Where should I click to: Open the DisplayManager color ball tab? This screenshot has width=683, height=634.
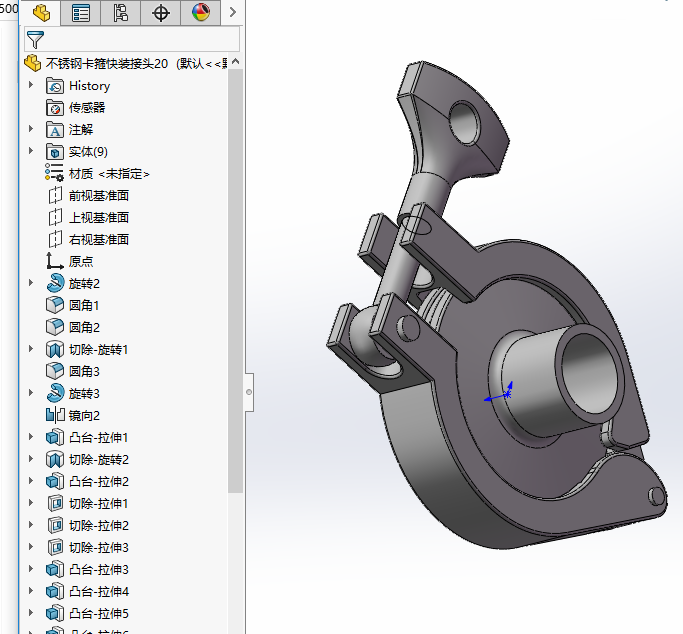pos(201,13)
